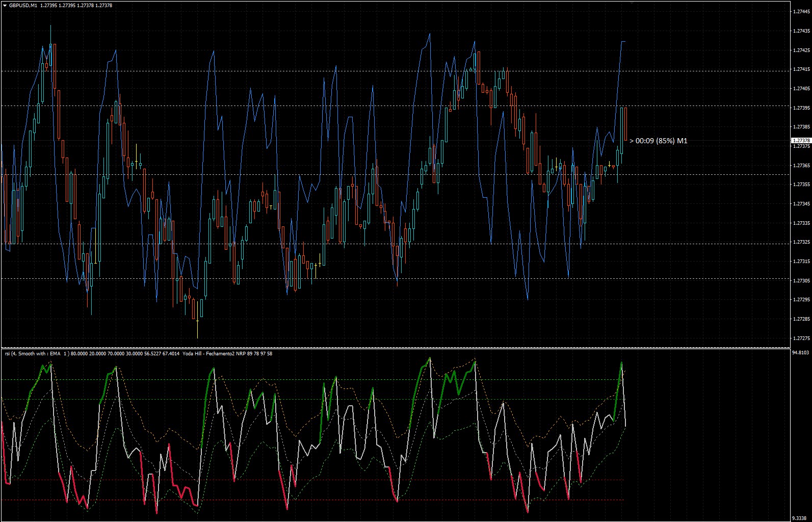Select the dotted horizontal line at the 1.27415 level
The width and height of the screenshot is (812, 522).
395,71
